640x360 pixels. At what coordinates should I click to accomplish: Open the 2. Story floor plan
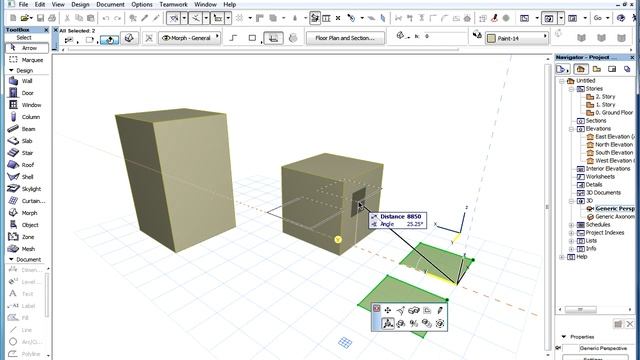coord(600,97)
